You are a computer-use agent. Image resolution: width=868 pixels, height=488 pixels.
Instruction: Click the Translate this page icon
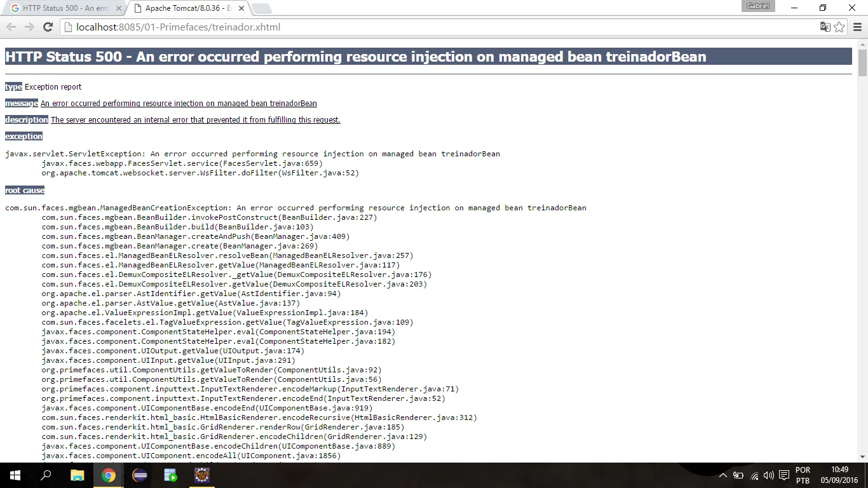tap(825, 27)
